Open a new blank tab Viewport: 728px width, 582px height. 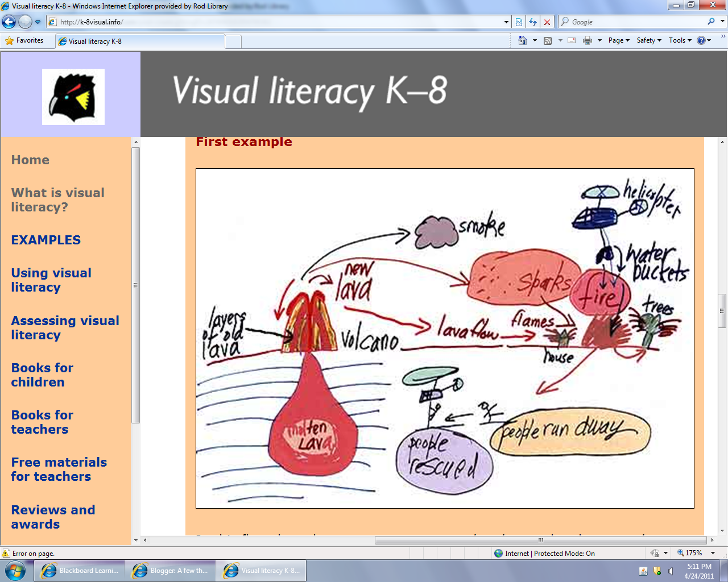[233, 41]
